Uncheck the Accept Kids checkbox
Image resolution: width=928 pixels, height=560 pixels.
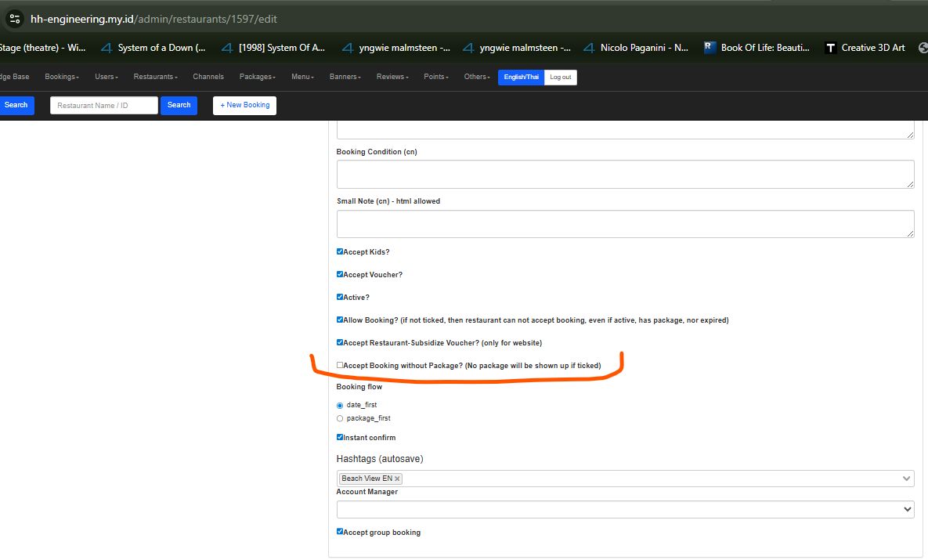click(x=340, y=251)
